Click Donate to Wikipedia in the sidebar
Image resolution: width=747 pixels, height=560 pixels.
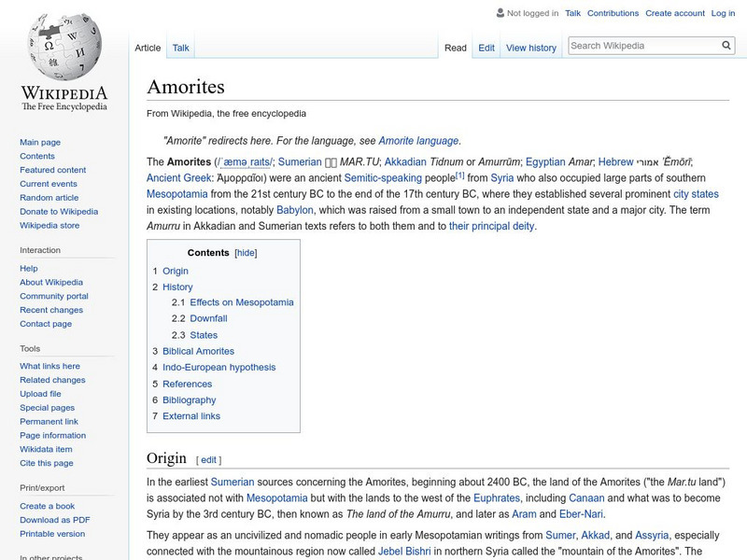click(58, 212)
